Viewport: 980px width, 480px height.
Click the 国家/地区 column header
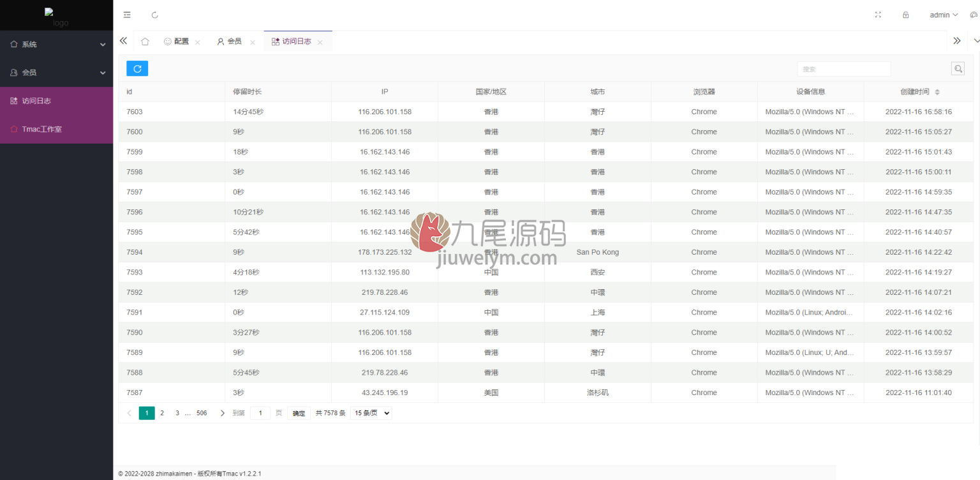[x=491, y=92]
